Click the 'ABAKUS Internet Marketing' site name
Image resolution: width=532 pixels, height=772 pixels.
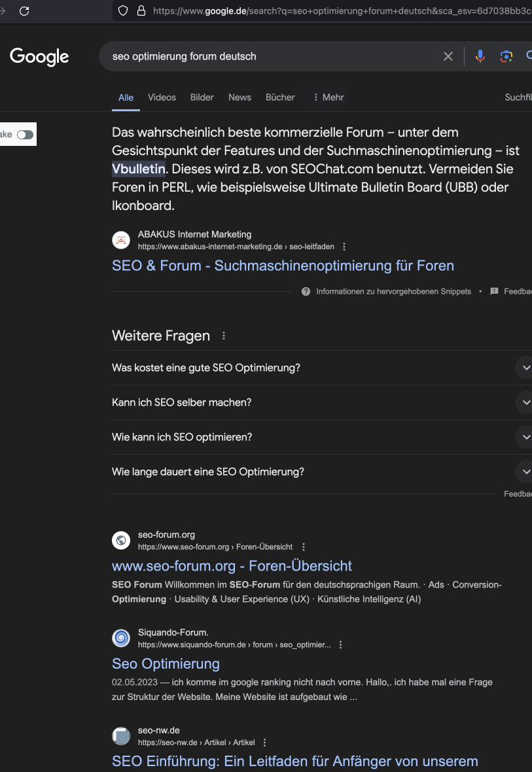(x=194, y=234)
